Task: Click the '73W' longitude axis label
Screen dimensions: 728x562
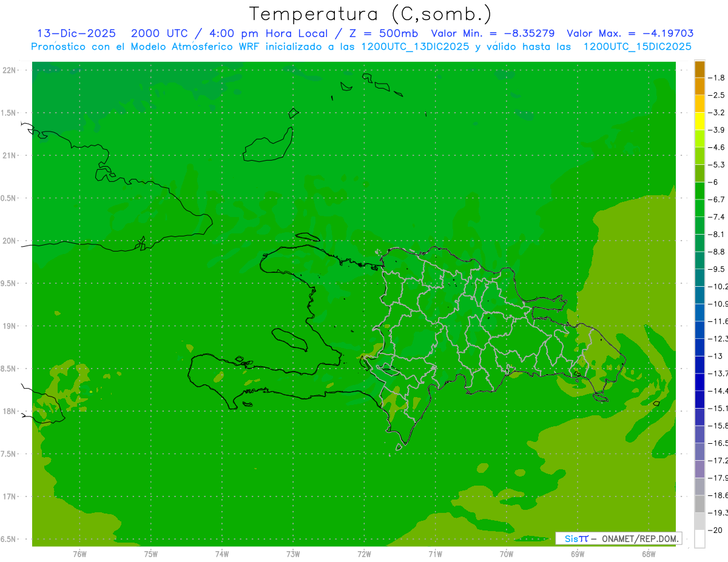Action: click(293, 554)
